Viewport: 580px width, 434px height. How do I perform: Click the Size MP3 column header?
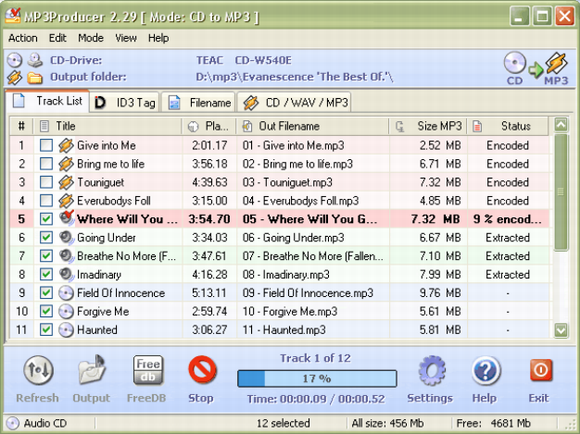pyautogui.click(x=428, y=126)
